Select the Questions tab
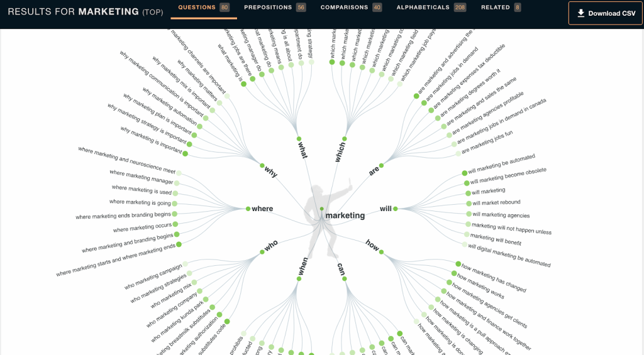The image size is (644, 355). [x=204, y=8]
